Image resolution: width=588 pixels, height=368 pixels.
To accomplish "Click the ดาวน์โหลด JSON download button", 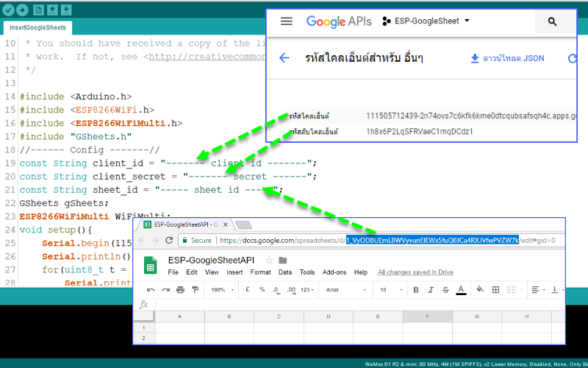I will tap(507, 58).
